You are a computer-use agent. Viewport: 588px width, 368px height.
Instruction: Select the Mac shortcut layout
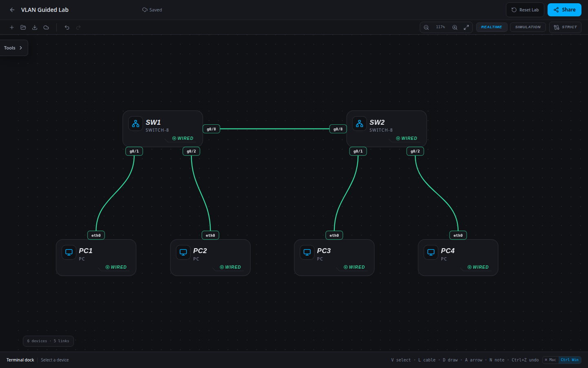[x=550, y=360]
